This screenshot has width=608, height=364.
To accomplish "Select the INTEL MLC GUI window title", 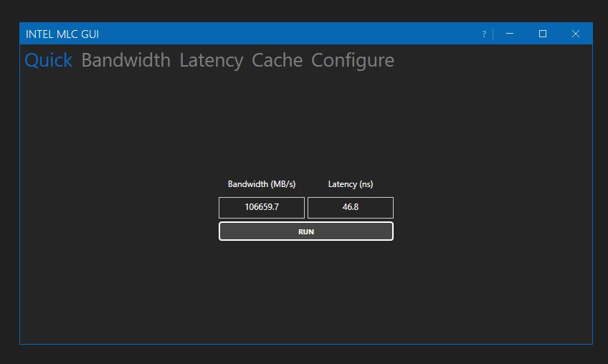I will click(62, 34).
